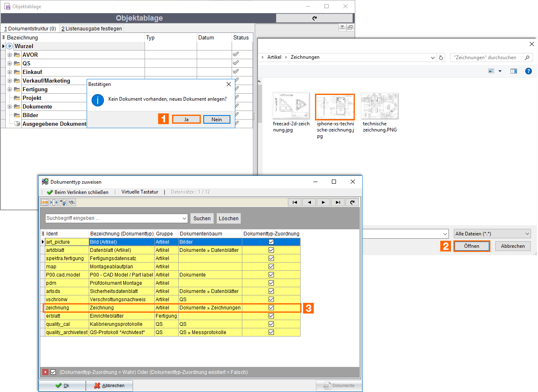Toggle Dokumenttyp-Zuordnung for artdblatt
The width and height of the screenshot is (538, 392).
point(271,250)
